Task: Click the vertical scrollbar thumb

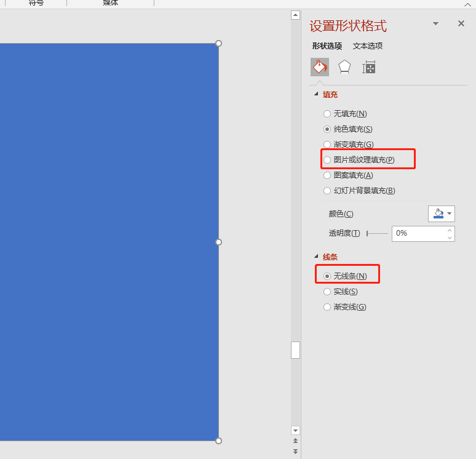Action: [x=295, y=350]
